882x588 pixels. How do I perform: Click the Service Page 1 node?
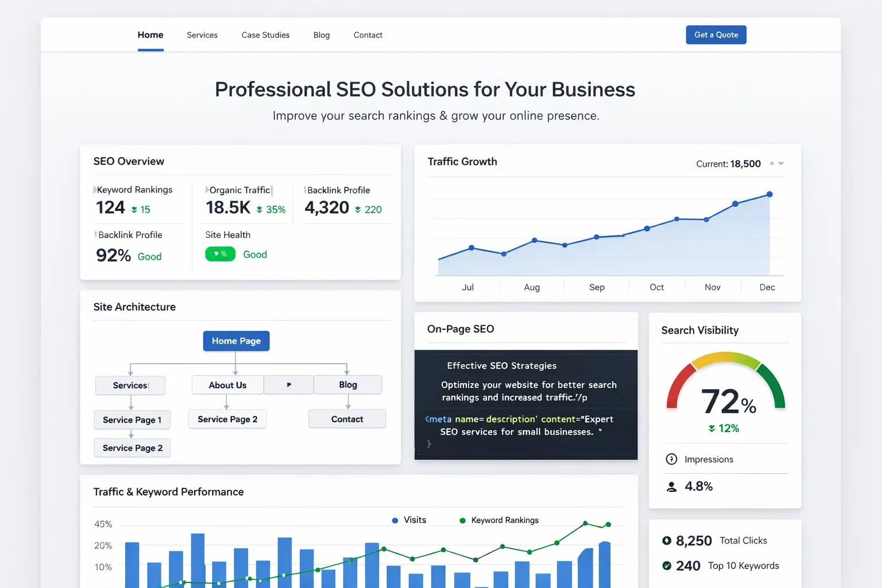(132, 420)
